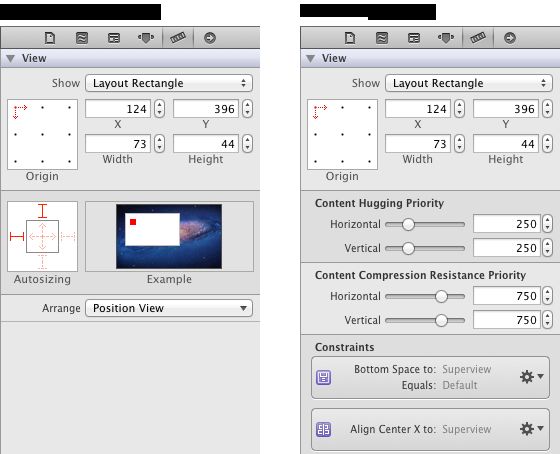Open Arrange Position View dropdown
560x454 pixels.
tap(169, 308)
